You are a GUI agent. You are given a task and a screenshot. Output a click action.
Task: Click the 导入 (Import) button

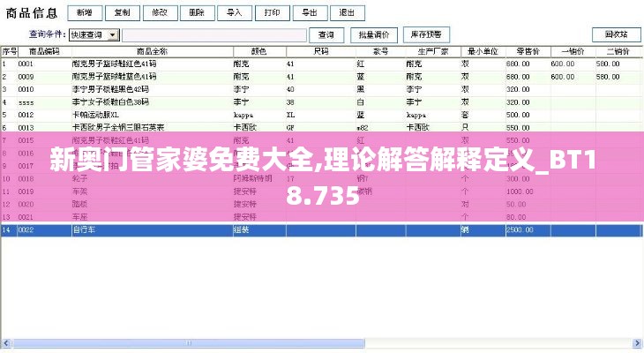(235, 13)
